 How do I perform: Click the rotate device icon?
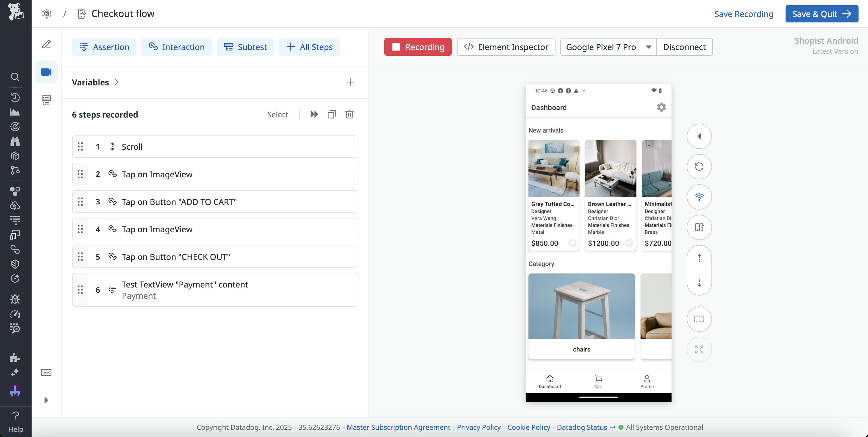[699, 227]
